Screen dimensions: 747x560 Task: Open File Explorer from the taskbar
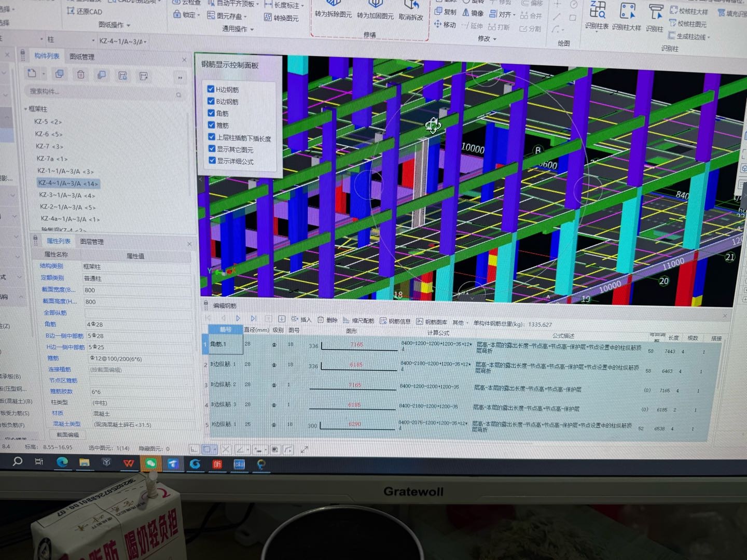[x=85, y=463]
